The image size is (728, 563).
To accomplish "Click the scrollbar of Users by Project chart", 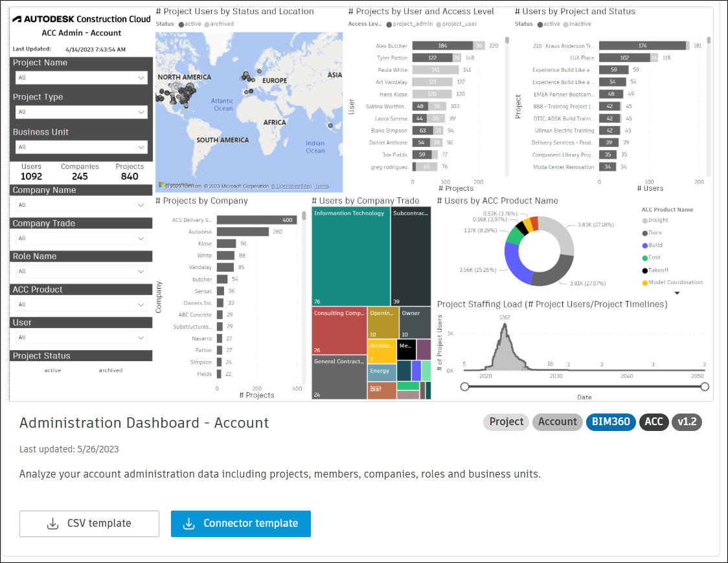I will [x=709, y=40].
